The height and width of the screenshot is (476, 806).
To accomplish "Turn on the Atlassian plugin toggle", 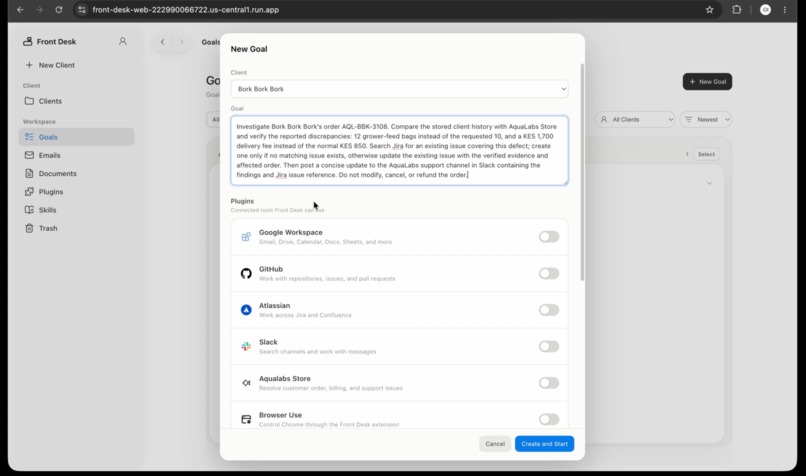I will click(548, 309).
